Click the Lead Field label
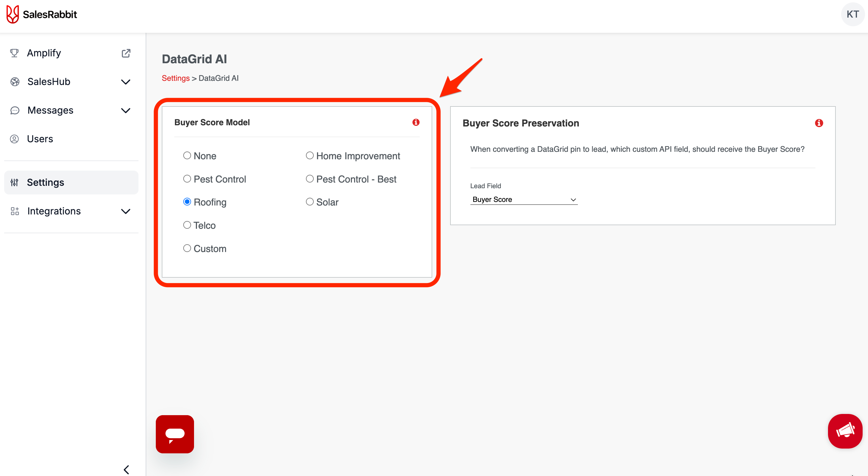 486,186
